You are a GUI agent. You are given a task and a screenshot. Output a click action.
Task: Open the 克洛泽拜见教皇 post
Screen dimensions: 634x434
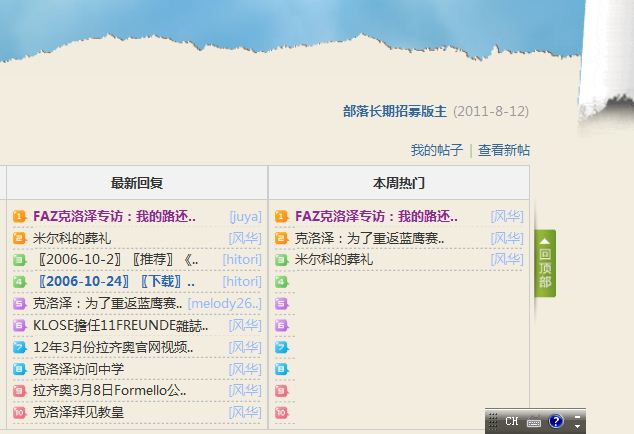pyautogui.click(x=78, y=413)
